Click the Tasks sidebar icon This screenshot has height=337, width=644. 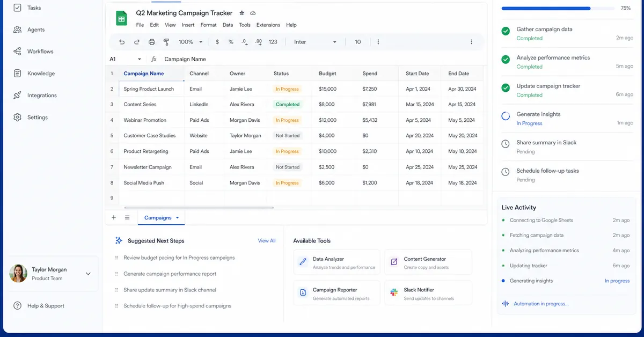[x=18, y=8]
